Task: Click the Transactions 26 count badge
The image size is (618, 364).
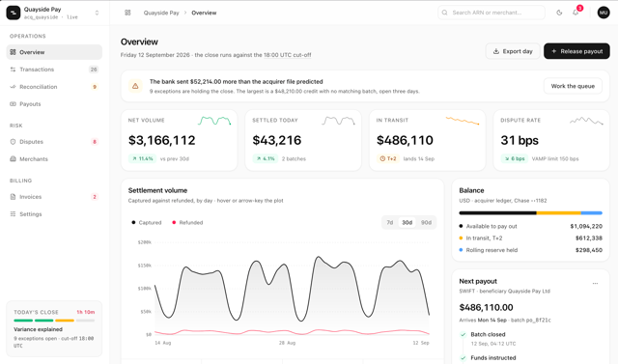Action: click(94, 70)
